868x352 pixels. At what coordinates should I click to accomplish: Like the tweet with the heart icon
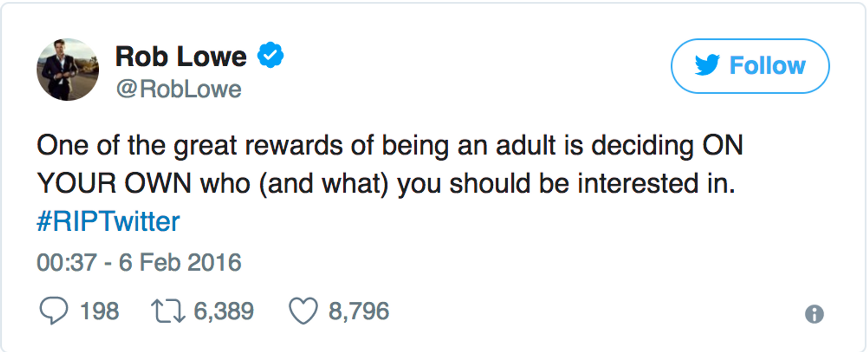[303, 311]
